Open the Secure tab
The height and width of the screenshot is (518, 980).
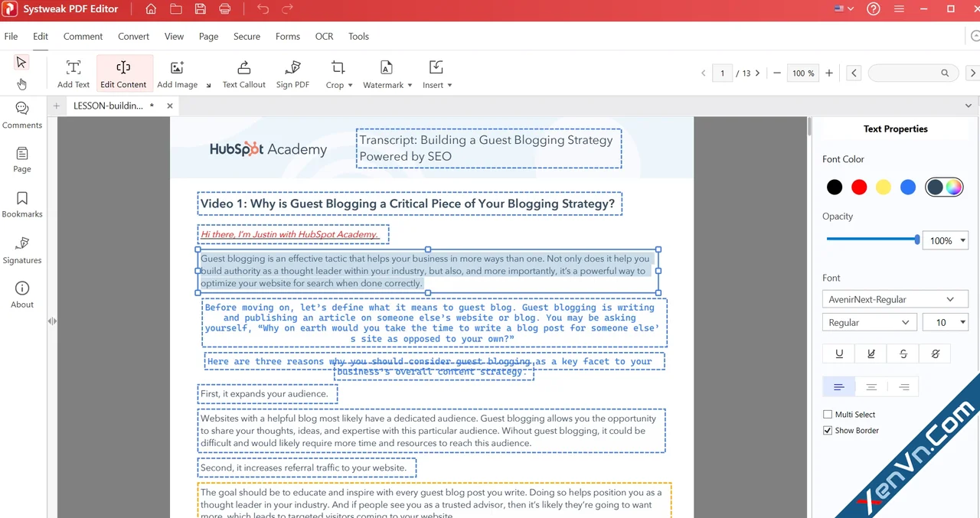pyautogui.click(x=247, y=36)
